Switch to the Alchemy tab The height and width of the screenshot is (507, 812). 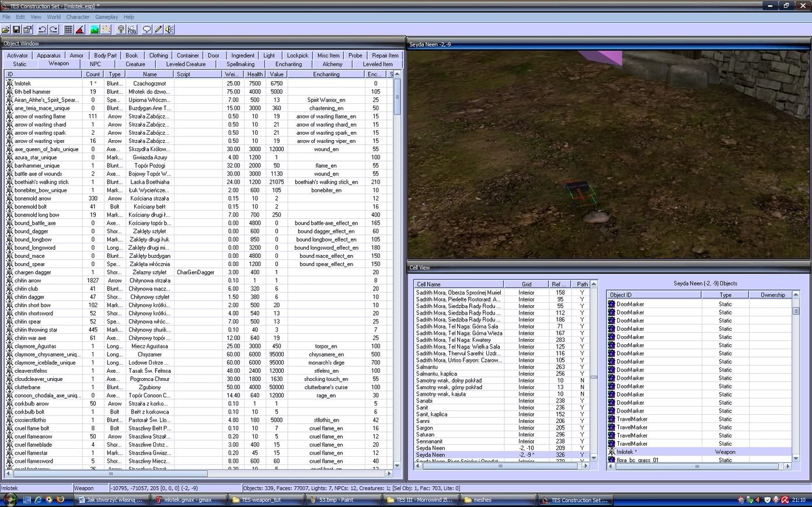pos(333,64)
